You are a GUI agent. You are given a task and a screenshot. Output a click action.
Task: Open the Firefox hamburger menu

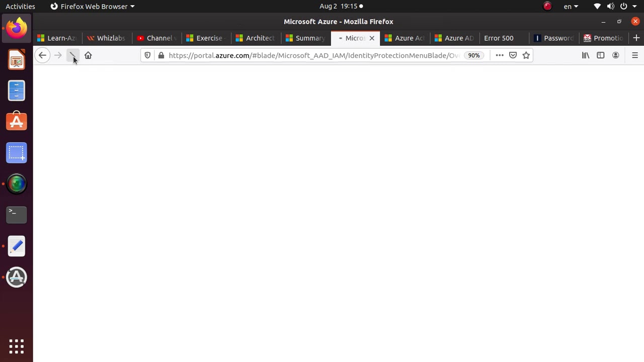click(635, 55)
